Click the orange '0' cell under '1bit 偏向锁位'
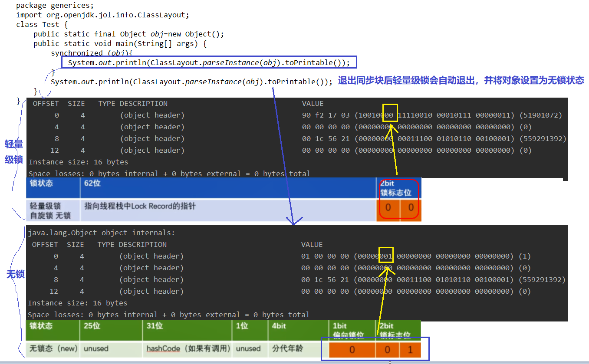The image size is (589, 364). tap(352, 350)
